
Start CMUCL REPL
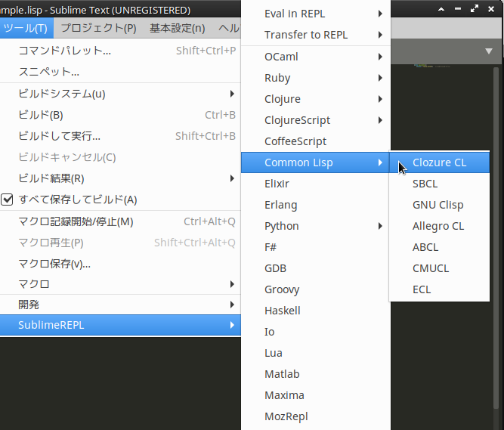click(439, 268)
